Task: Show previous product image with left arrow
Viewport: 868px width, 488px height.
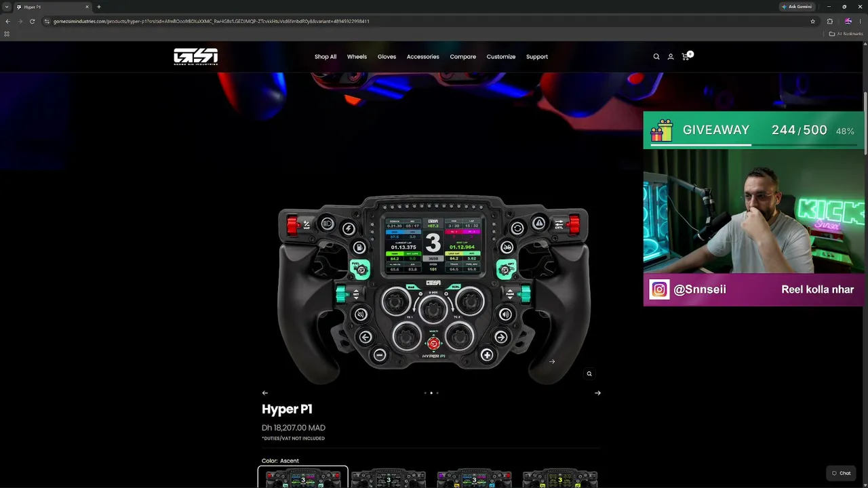Action: tap(265, 393)
